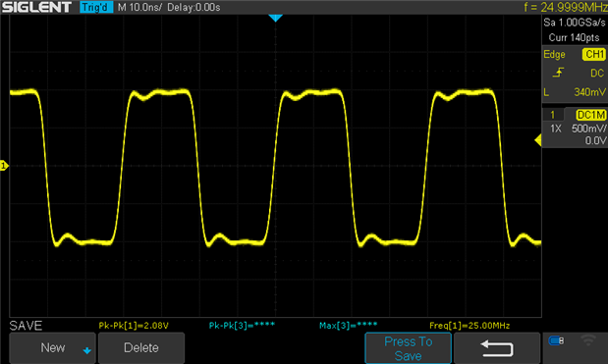Click the Trig'd status indicator
Viewport: 608px width, 364px height.
pyautogui.click(x=96, y=7)
